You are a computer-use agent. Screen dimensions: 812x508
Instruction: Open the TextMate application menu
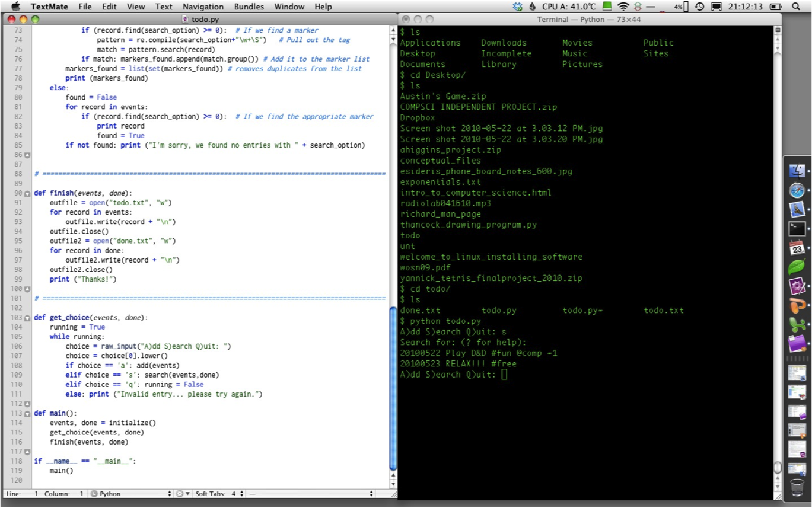click(x=49, y=7)
